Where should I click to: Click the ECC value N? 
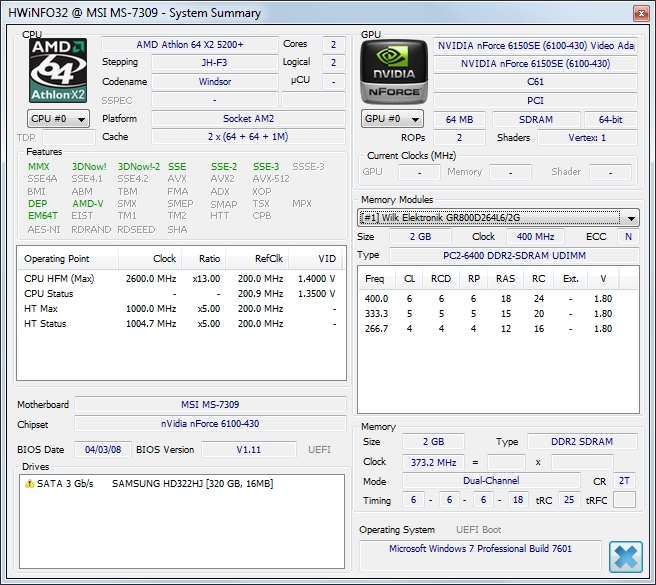tap(628, 237)
